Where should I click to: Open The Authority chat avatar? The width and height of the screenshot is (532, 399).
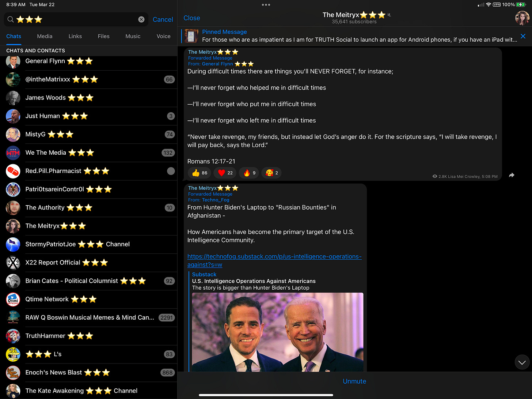pos(13,207)
